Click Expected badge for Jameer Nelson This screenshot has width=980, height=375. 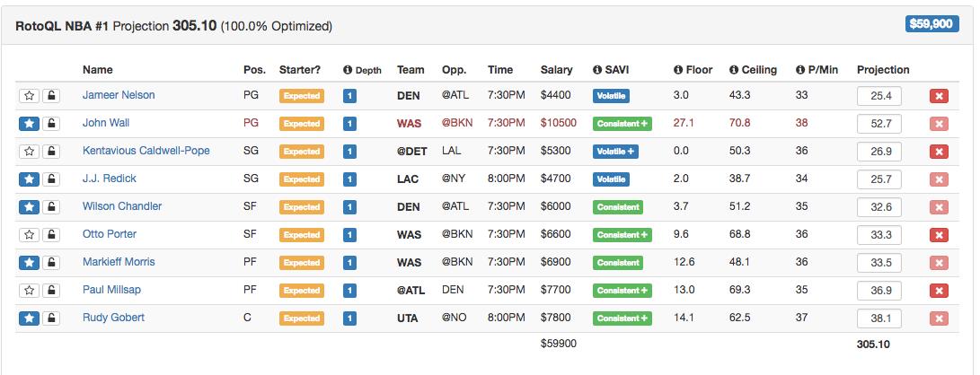tap(301, 96)
